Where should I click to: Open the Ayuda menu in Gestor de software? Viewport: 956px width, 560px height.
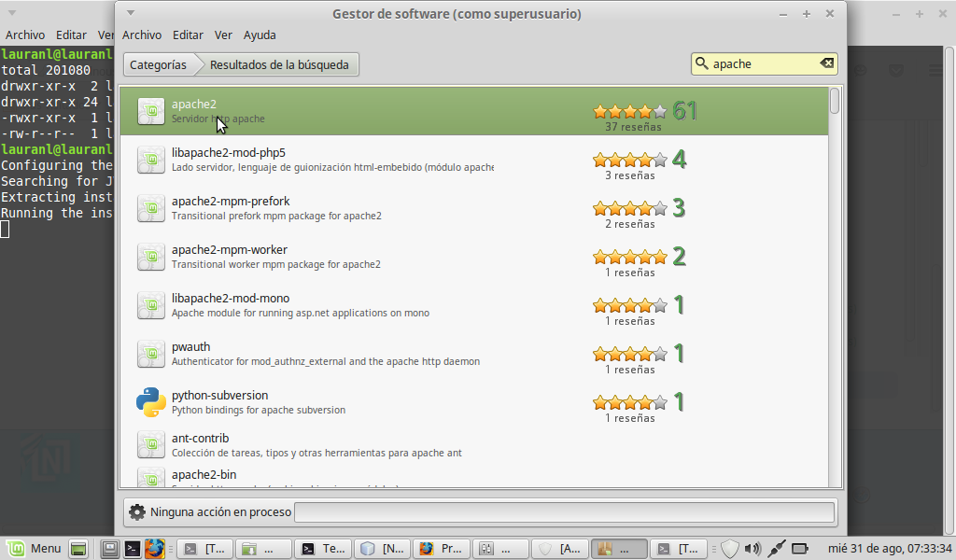[260, 35]
